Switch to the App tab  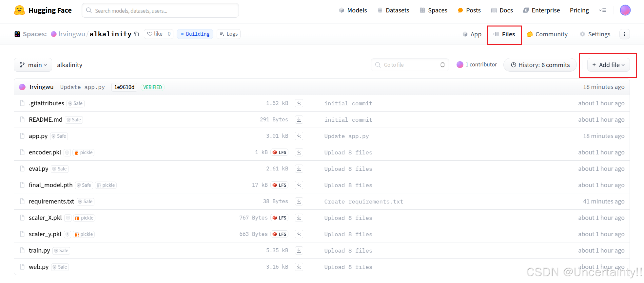472,34
